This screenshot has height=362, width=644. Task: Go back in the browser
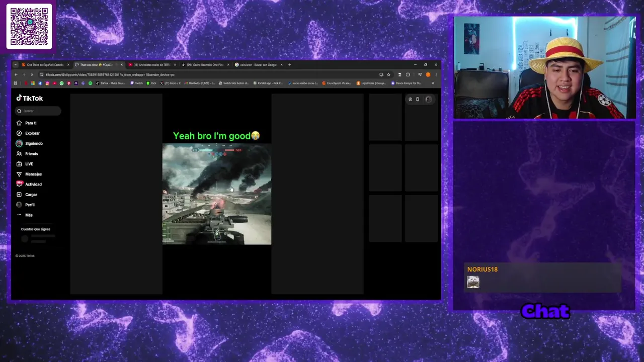(x=16, y=74)
